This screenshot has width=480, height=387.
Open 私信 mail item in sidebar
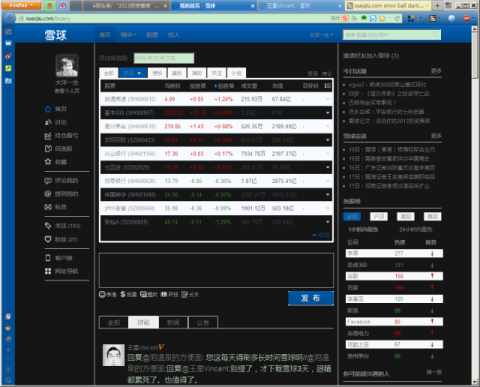coord(56,207)
